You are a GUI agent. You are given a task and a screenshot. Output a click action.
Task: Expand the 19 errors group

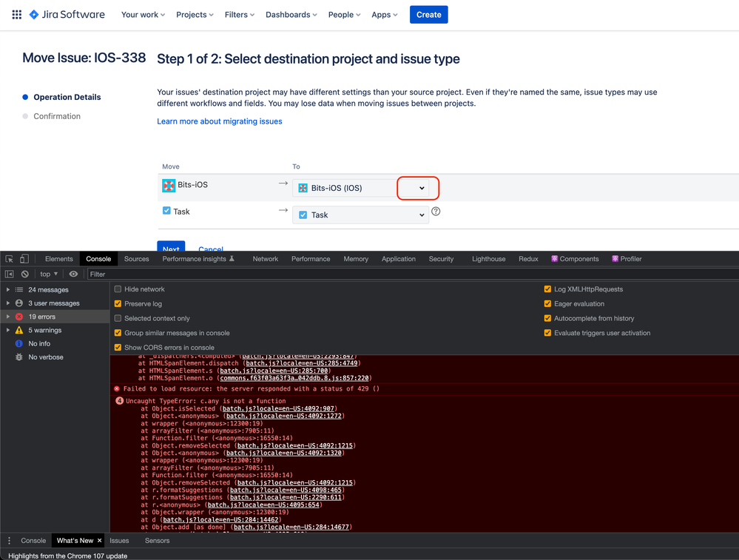click(8, 317)
